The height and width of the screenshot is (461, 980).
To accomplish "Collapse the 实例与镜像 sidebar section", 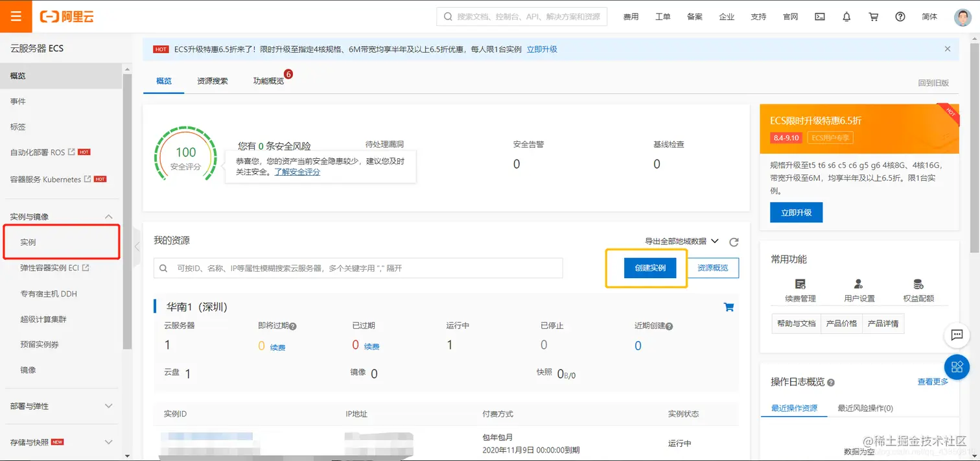I will coord(108,216).
